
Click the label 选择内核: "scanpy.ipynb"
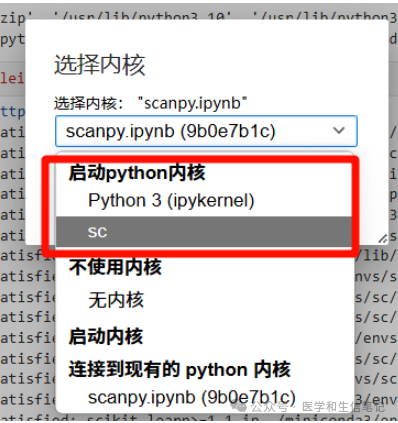tap(150, 103)
